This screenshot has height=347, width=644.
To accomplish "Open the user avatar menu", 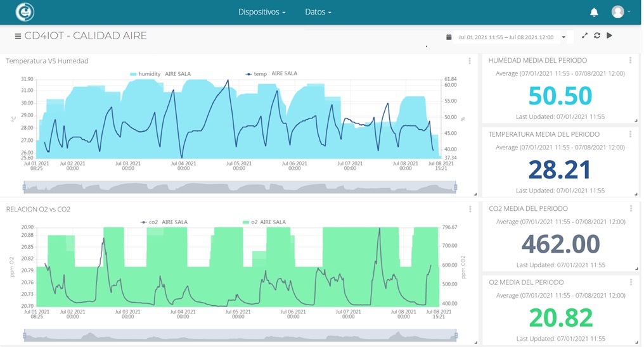I will click(618, 12).
